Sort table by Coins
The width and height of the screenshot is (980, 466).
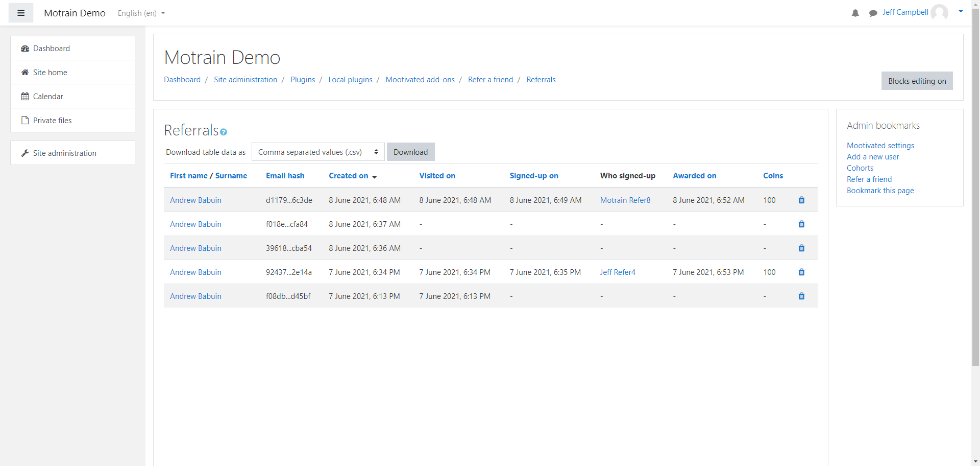(x=773, y=176)
